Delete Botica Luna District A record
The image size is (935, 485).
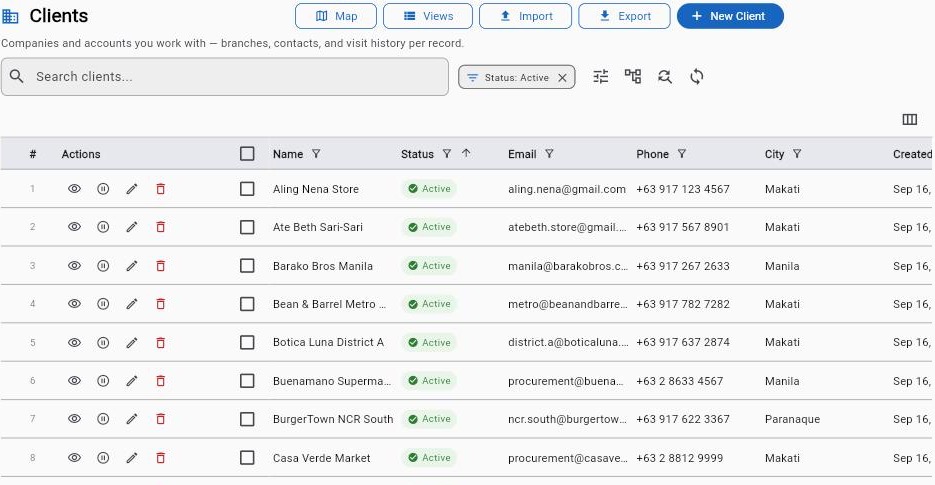(160, 342)
